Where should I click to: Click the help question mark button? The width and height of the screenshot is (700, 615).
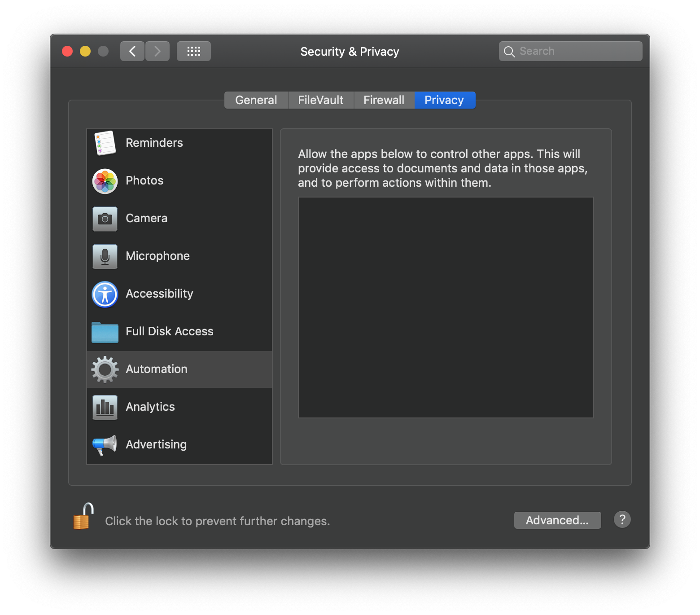coord(622,519)
